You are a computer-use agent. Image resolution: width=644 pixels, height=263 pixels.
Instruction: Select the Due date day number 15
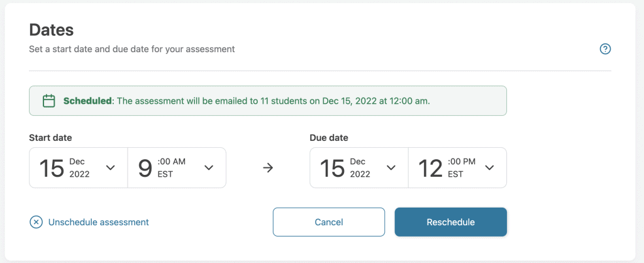click(x=332, y=168)
